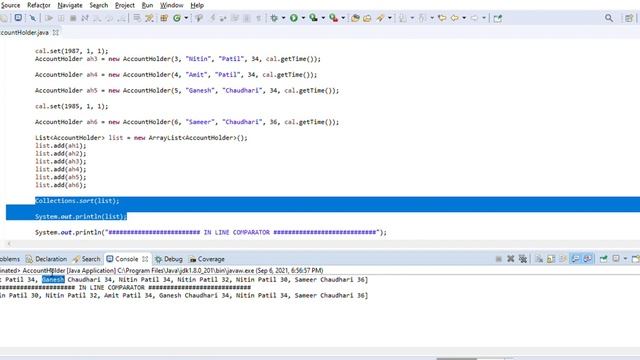The image size is (640, 360).
Task: Switch to the Debug tab
Action: (x=169, y=259)
